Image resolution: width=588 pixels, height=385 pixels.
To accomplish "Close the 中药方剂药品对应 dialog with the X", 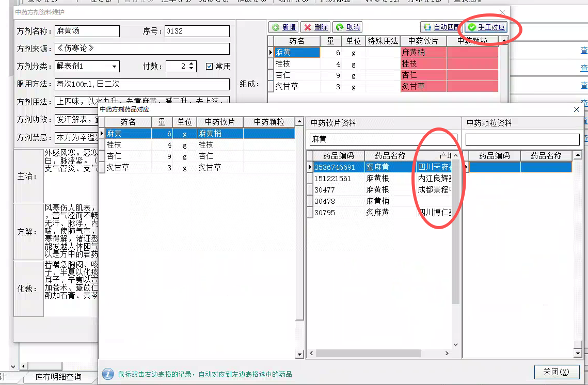I will point(577,109).
